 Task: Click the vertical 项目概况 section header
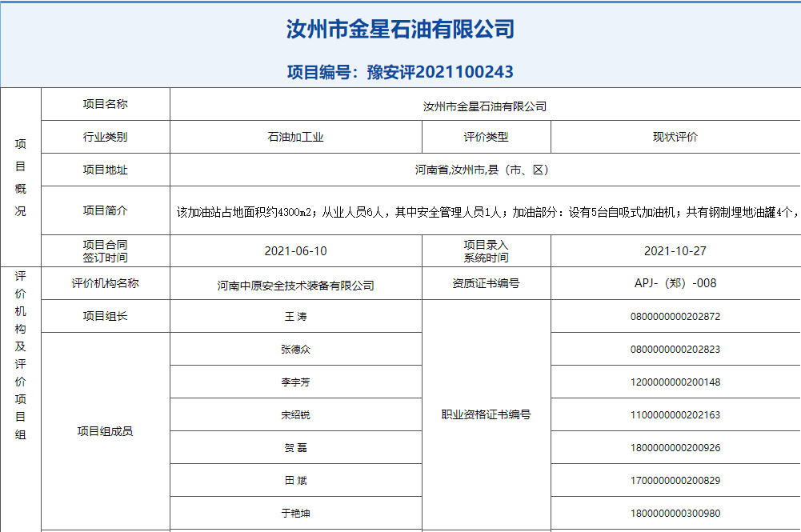pyautogui.click(x=21, y=177)
